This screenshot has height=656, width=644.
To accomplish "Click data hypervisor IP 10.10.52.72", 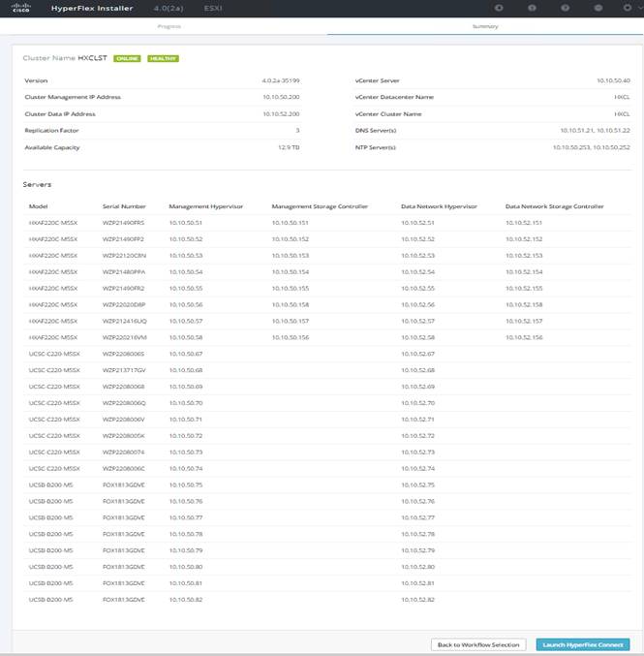I will point(417,436).
